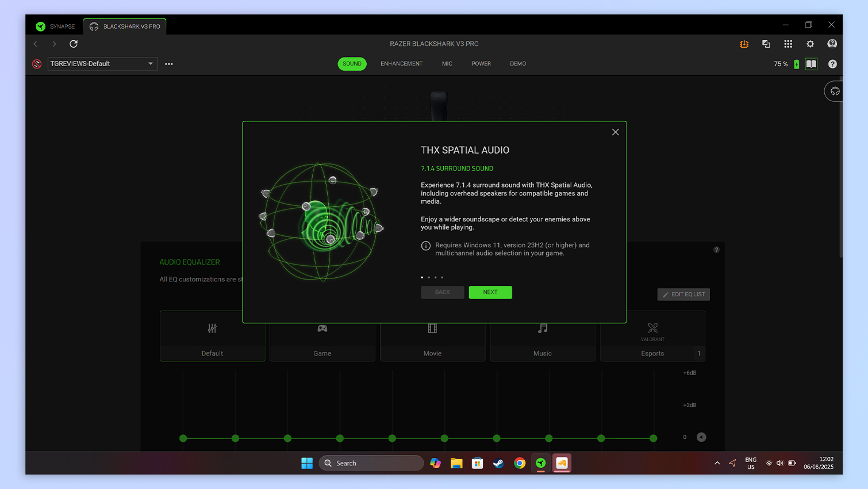Select the second page dot in dialog
The height and width of the screenshot is (489, 868).
429,277
